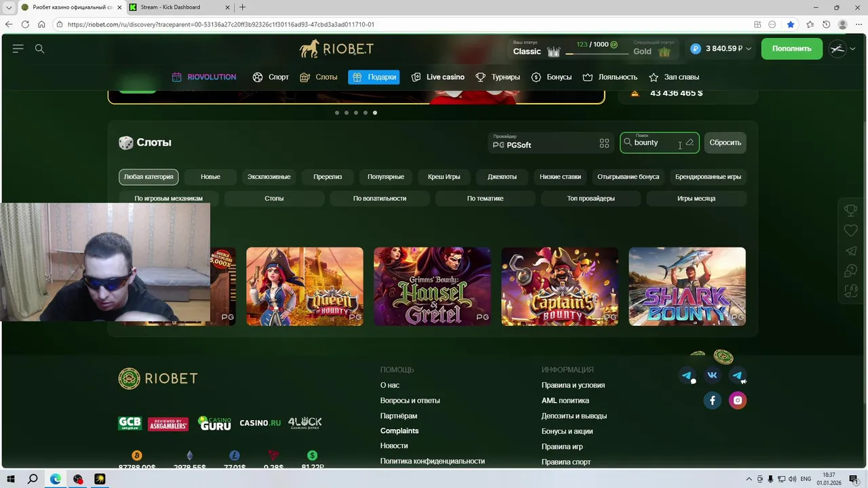868x488 pixels.
Task: Open the Instagram social icon
Action: (738, 401)
